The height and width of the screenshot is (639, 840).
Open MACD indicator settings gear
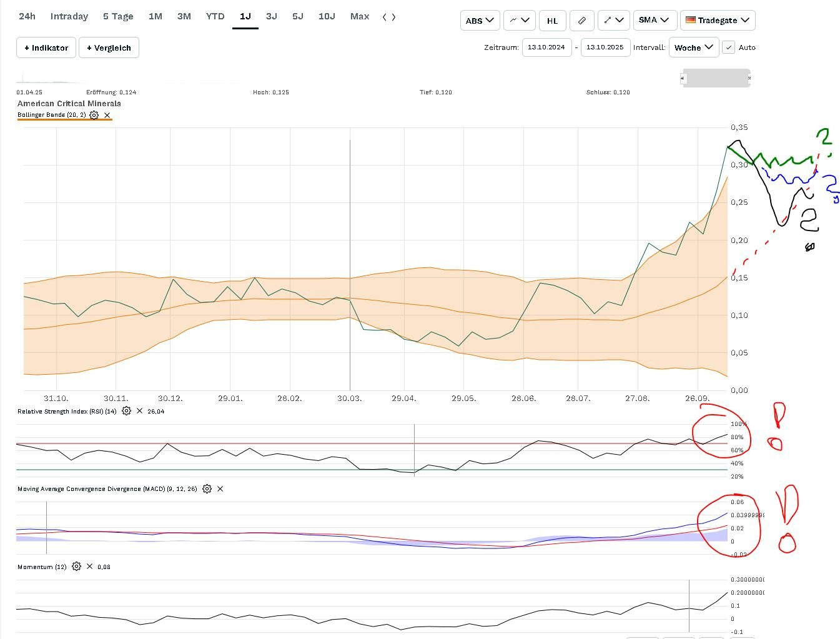207,488
